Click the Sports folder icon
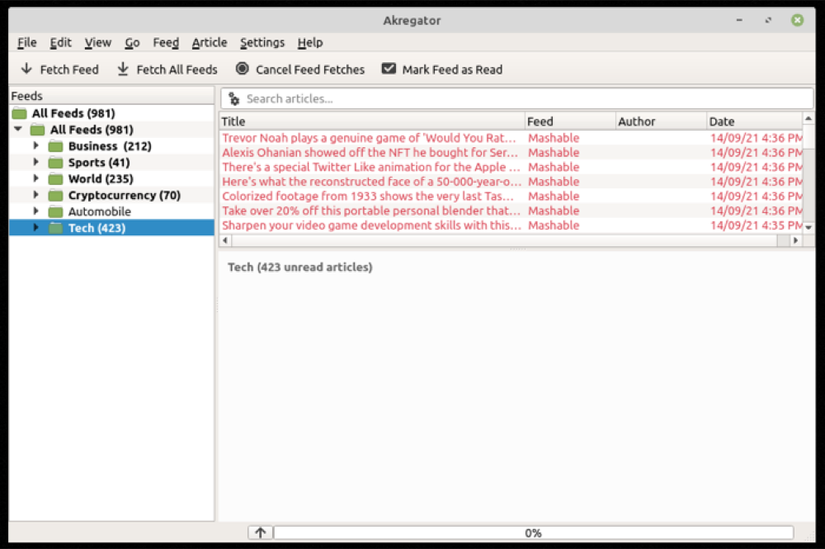 [56, 162]
